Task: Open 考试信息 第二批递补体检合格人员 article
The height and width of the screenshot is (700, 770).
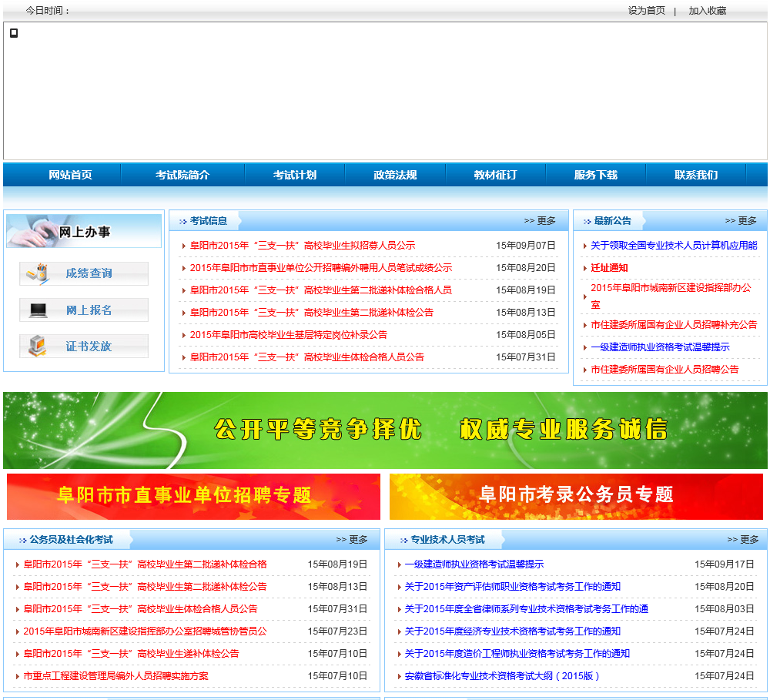Action: coord(320,290)
